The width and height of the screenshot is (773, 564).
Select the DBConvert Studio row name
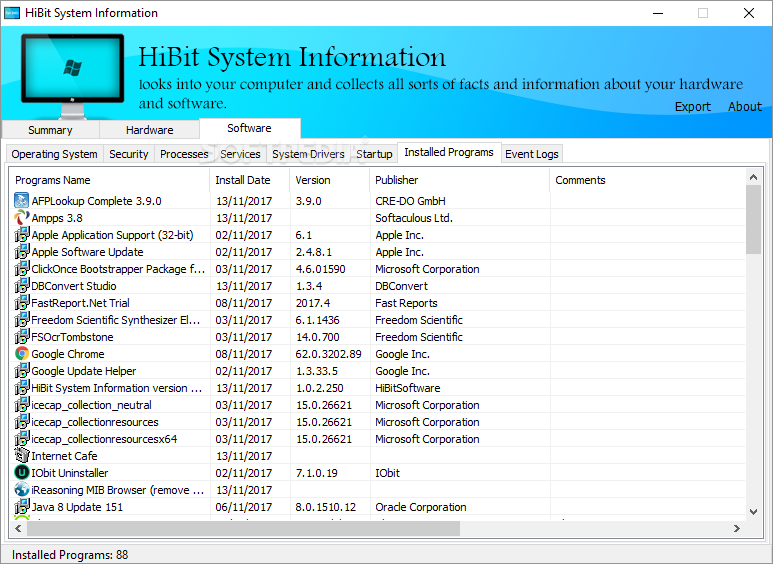click(74, 286)
